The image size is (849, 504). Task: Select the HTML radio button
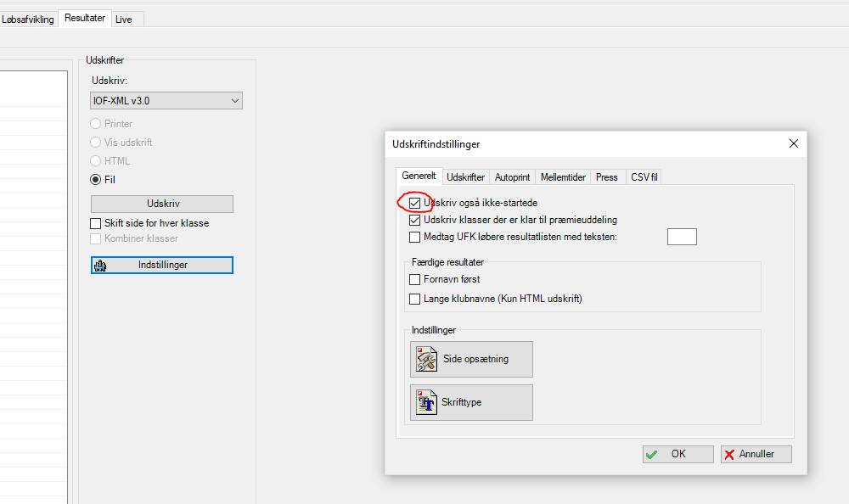96,160
